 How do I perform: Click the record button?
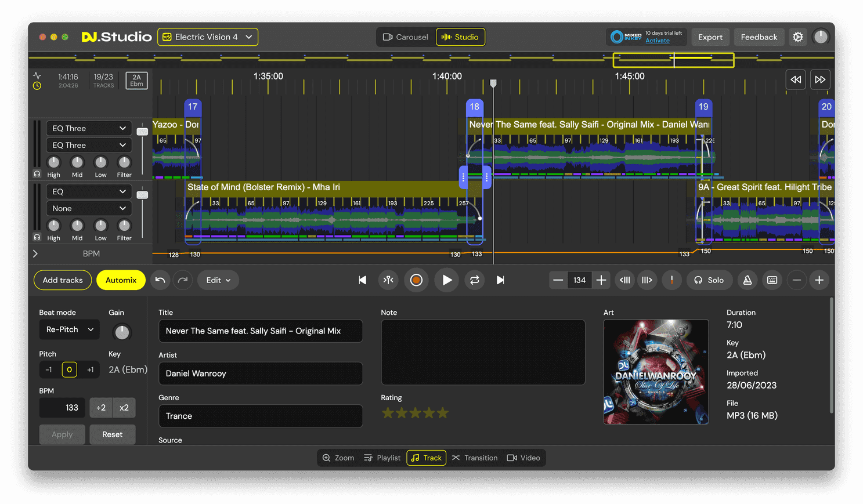click(416, 280)
